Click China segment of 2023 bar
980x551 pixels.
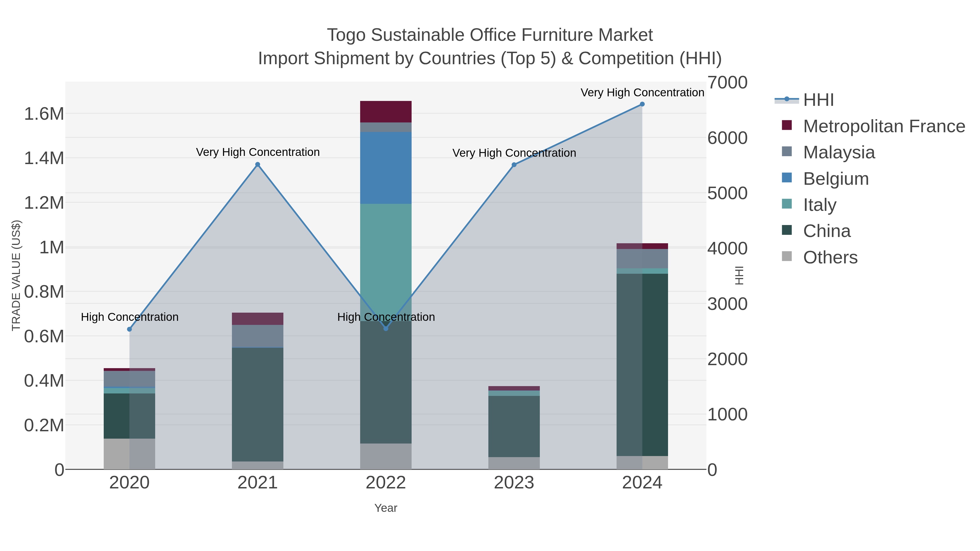pos(514,427)
